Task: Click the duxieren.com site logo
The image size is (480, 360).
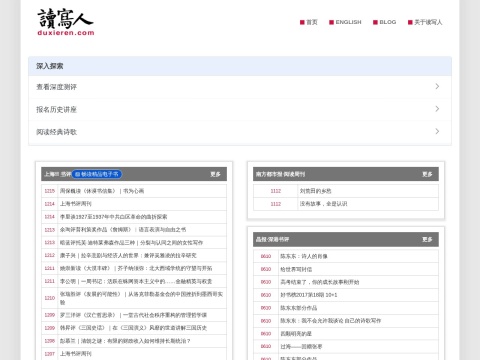Action: click(x=66, y=22)
